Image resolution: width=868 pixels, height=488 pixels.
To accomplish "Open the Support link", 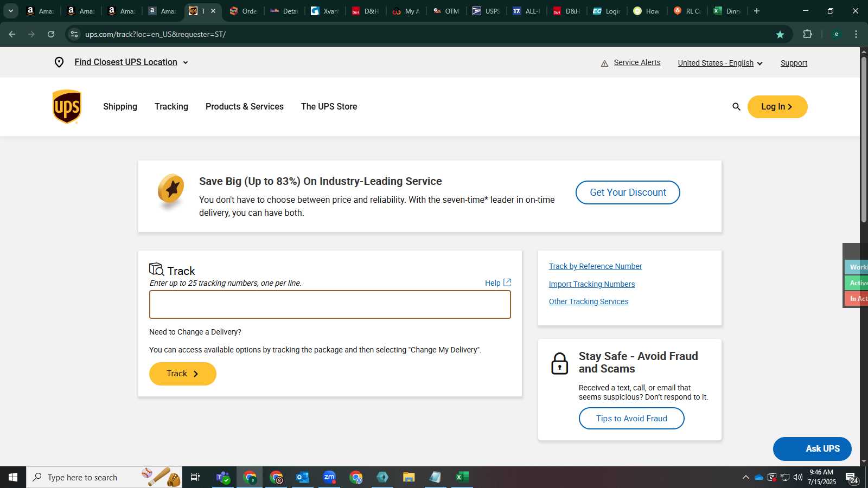I will [x=794, y=63].
